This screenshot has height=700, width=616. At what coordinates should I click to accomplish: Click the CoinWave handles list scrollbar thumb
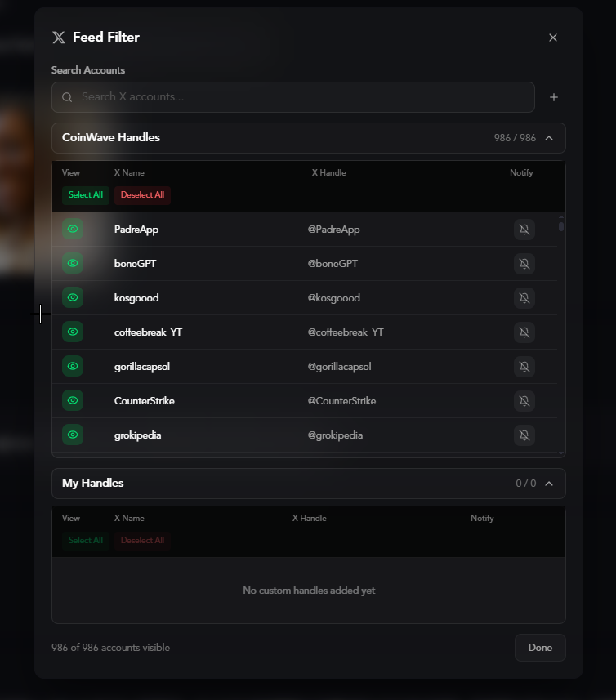click(x=561, y=226)
